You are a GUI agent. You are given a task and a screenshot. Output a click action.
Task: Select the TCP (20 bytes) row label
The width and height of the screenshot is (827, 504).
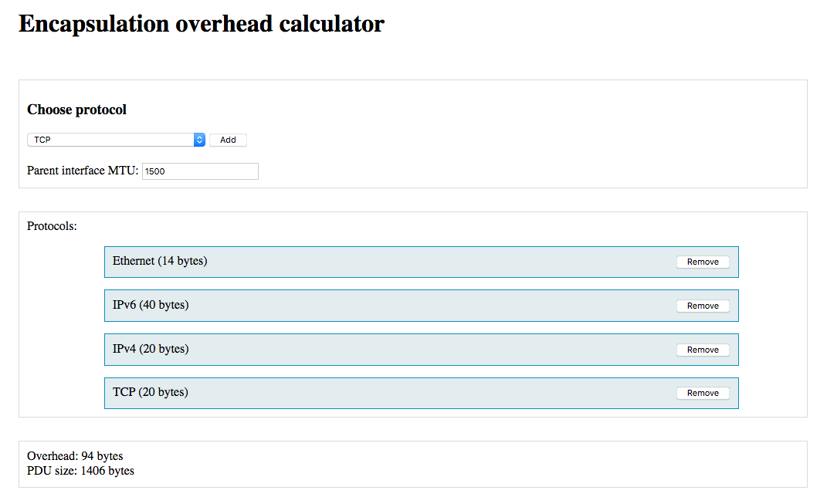click(151, 392)
